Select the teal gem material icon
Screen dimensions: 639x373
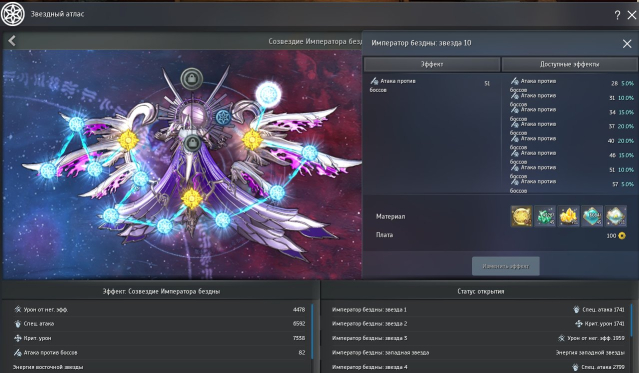pos(592,216)
